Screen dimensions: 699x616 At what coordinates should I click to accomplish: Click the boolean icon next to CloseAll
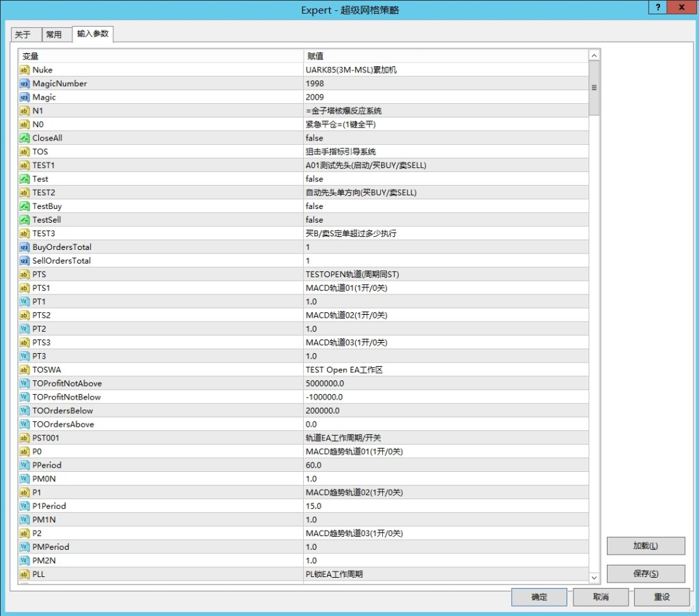(25, 138)
